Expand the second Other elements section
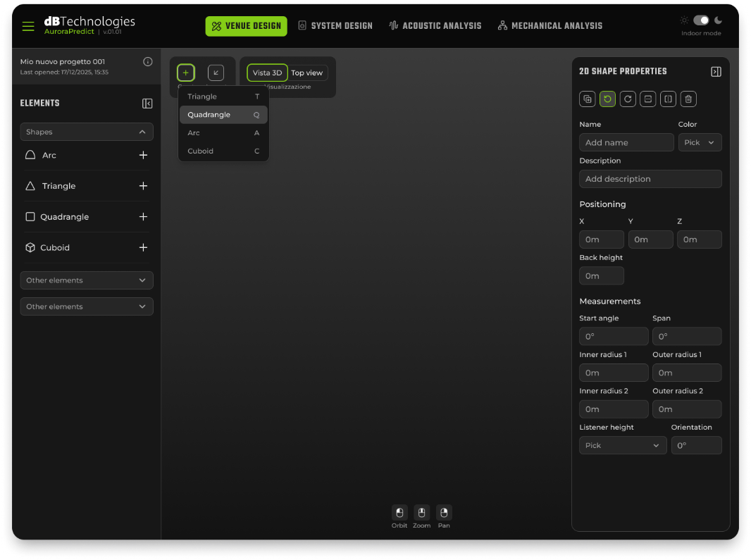This screenshot has width=751, height=560. (87, 306)
